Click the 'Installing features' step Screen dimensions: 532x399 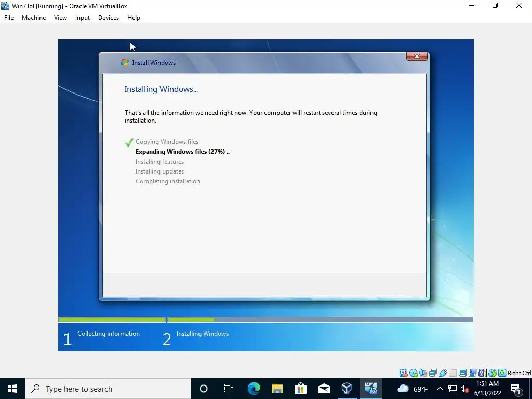(x=159, y=162)
